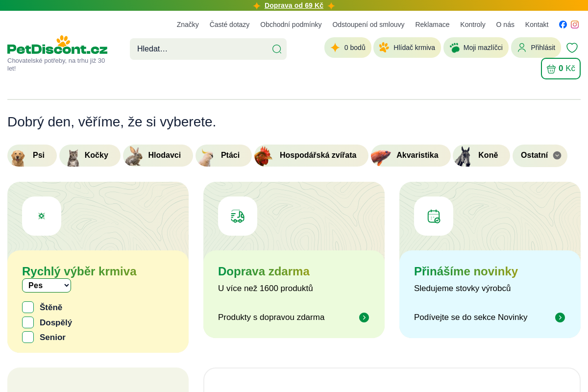Open the Značky link
Screen dimensions: 588x392
click(188, 24)
